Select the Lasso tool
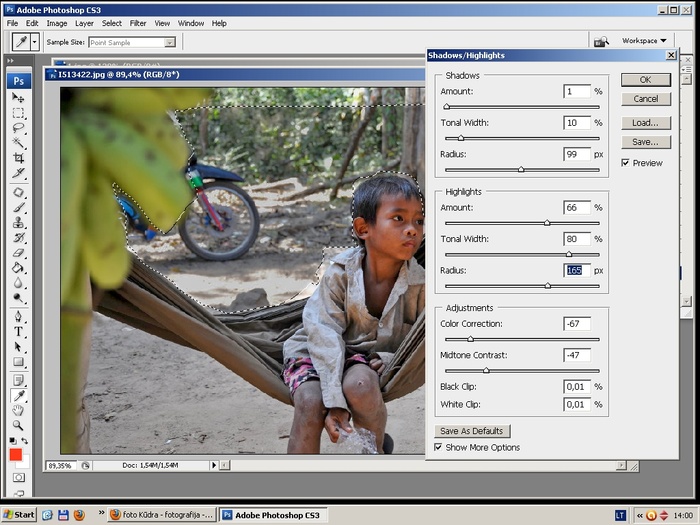 tap(18, 128)
